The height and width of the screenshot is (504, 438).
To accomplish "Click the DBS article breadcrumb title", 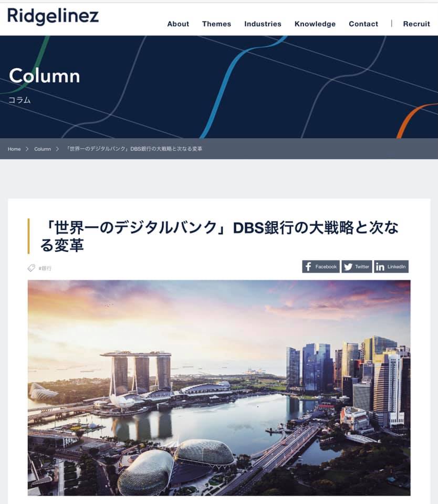I will [134, 149].
